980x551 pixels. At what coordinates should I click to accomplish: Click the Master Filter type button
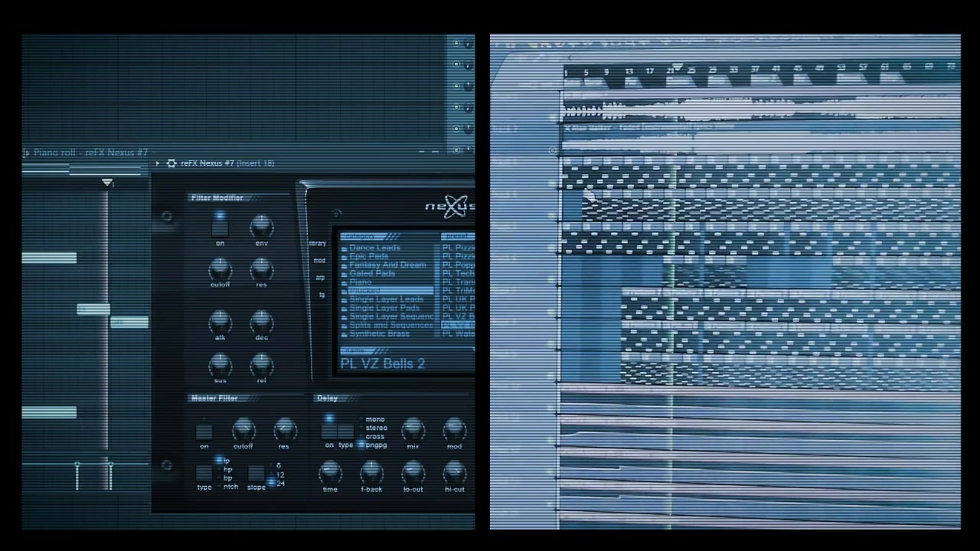coord(204,473)
